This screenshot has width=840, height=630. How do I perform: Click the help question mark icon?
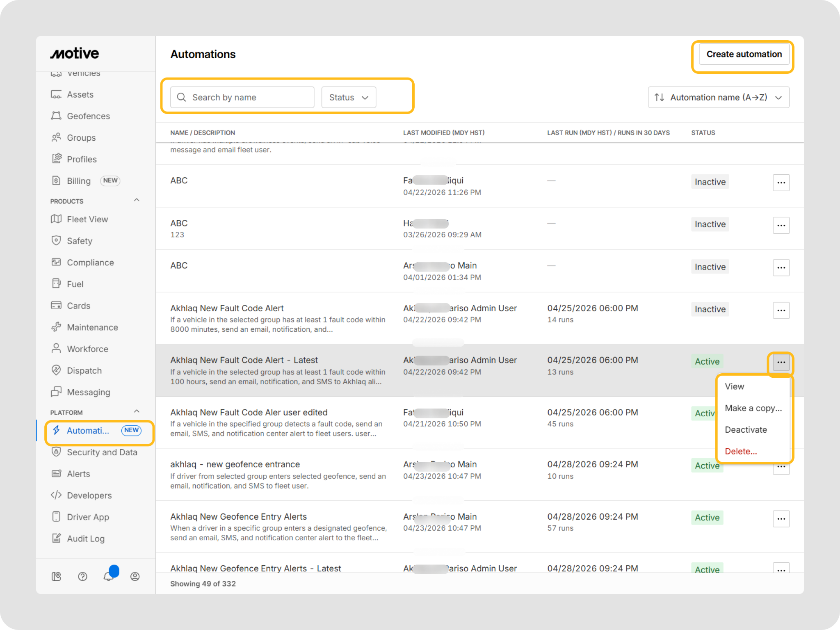82,577
